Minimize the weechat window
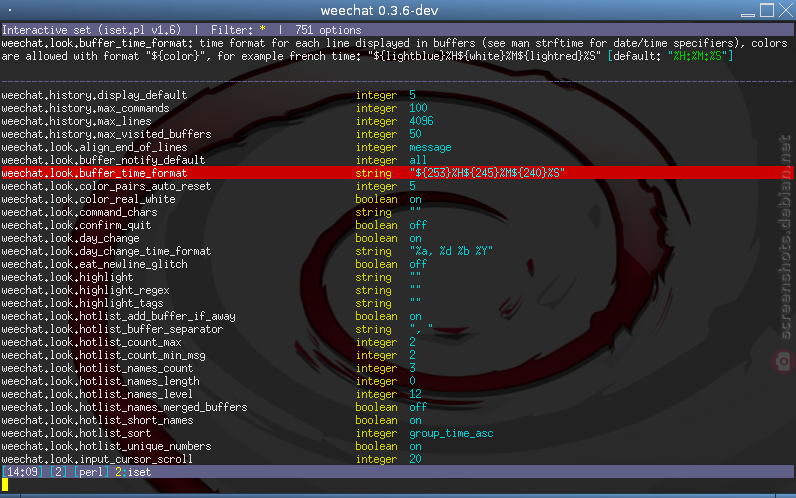 pyautogui.click(x=748, y=11)
